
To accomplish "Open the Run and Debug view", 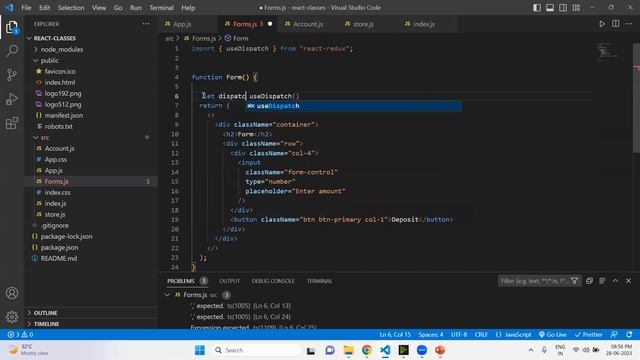I will pos(12,99).
